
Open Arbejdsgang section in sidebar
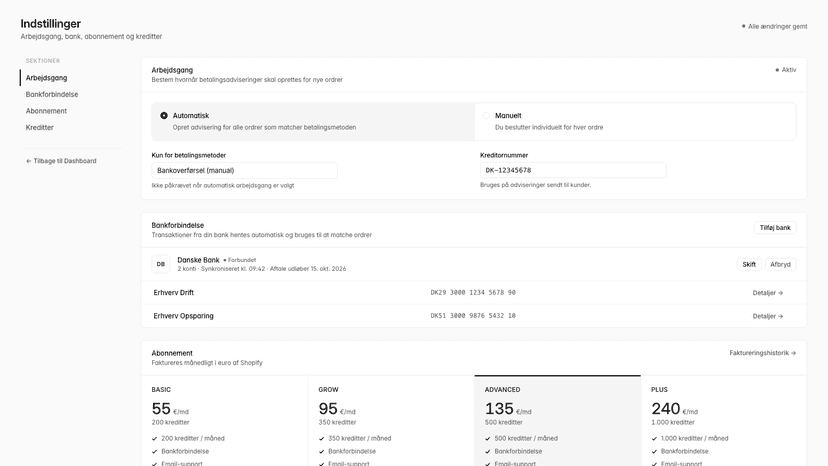pos(46,78)
